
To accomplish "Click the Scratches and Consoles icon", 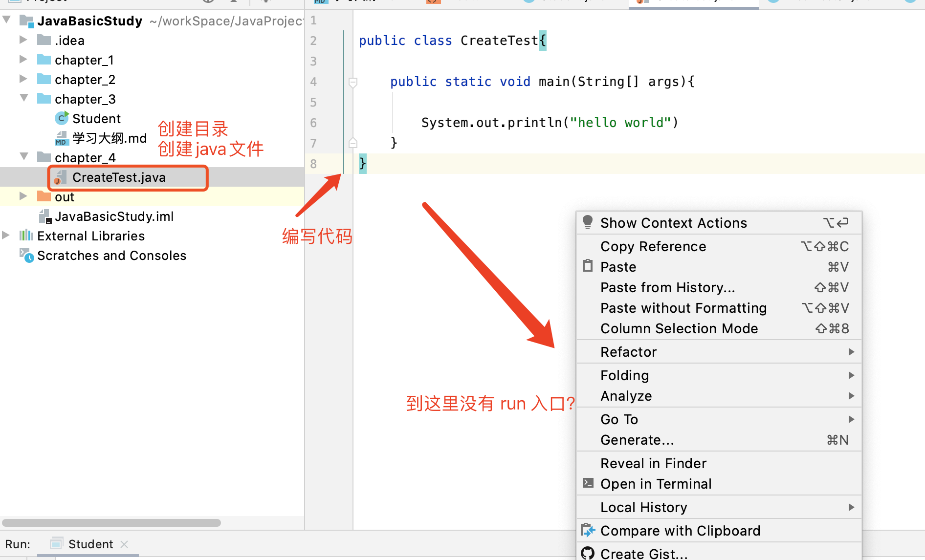I will (26, 255).
